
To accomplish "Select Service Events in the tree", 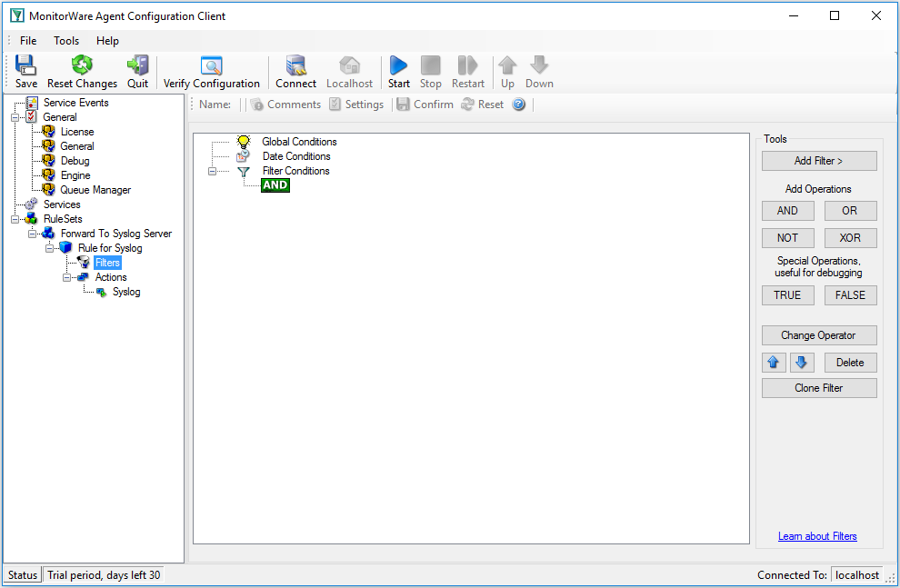I will (x=75, y=103).
